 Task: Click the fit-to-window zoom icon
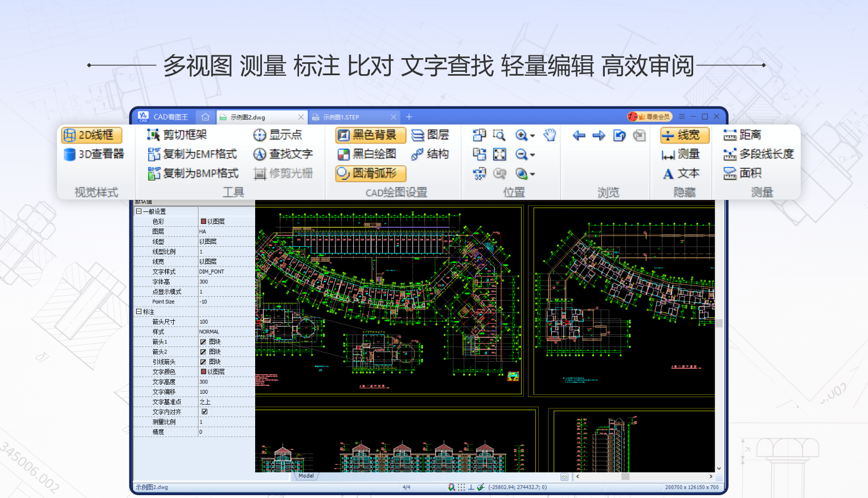[499, 154]
